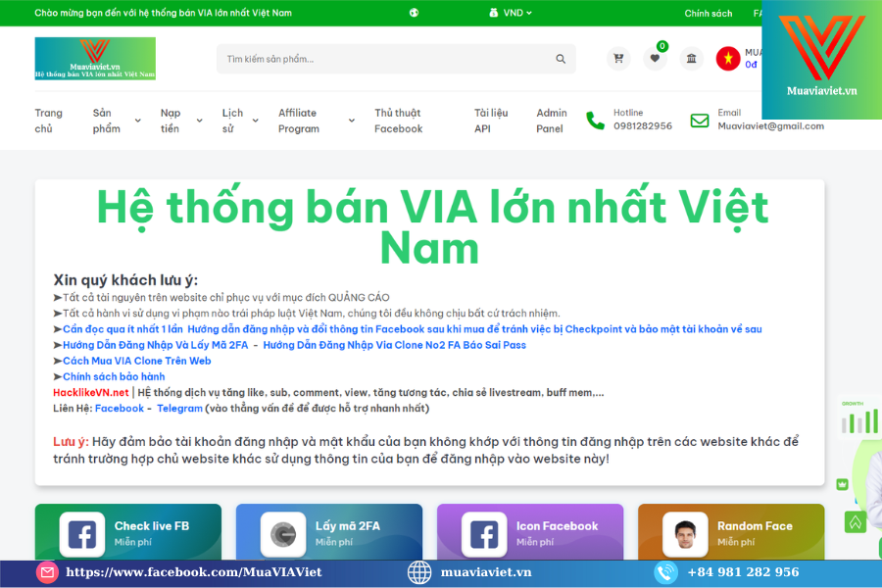
Task: Open the VND currency dropdown
Action: pos(511,13)
